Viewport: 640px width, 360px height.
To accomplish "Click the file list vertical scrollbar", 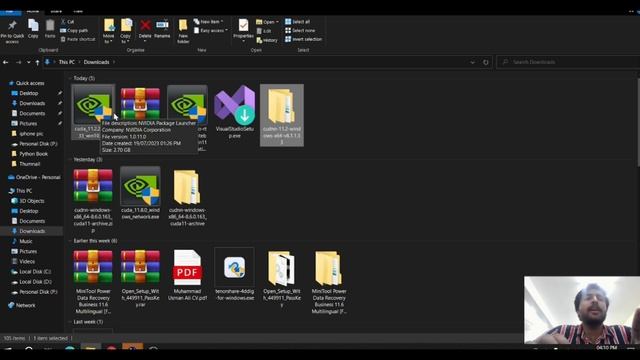I will coord(638,122).
